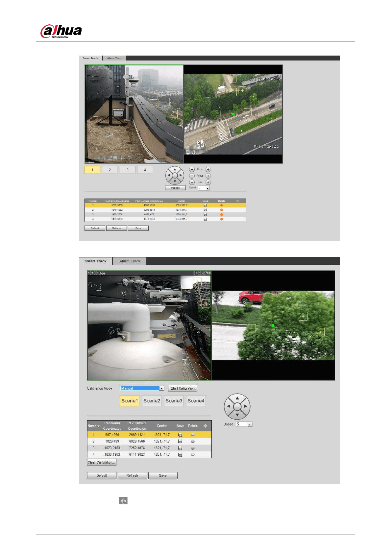This screenshot has height=554, width=392.
Task: Select PTZ coordinates cell 6829,1560
Action: [137, 441]
